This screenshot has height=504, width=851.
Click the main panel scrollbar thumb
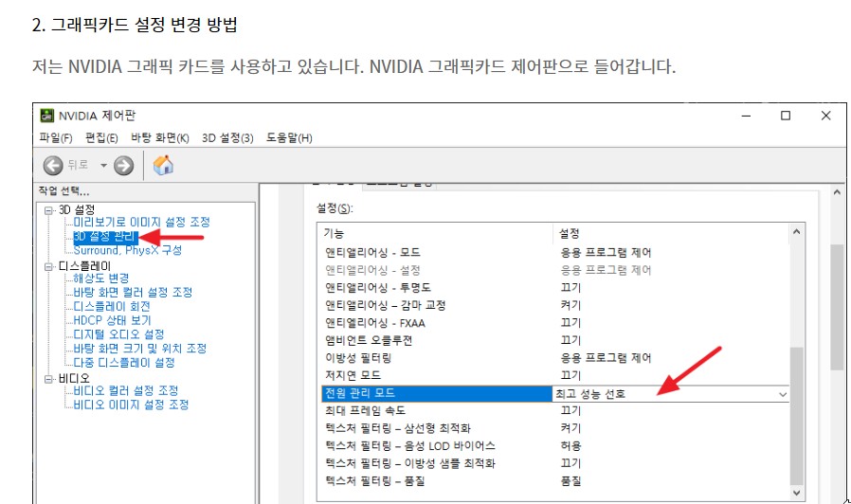tap(837, 308)
